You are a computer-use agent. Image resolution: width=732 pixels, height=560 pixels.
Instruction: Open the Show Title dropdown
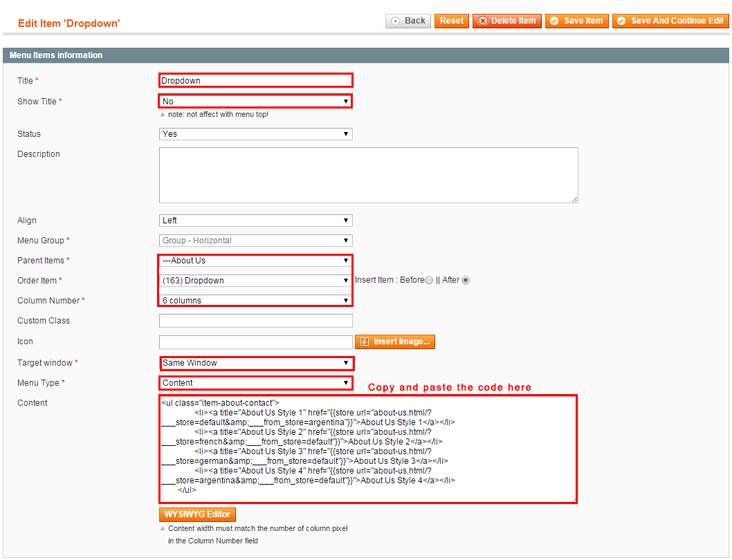(256, 101)
